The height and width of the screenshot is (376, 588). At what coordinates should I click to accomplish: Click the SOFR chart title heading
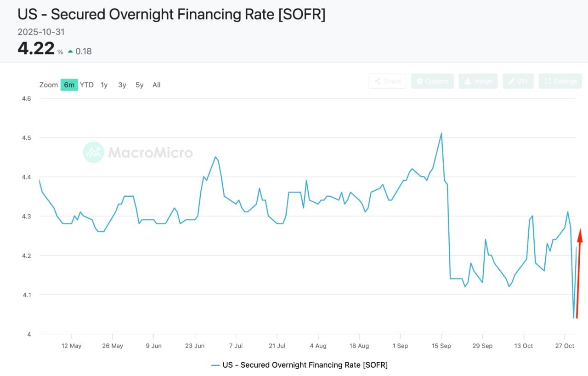pos(171,14)
